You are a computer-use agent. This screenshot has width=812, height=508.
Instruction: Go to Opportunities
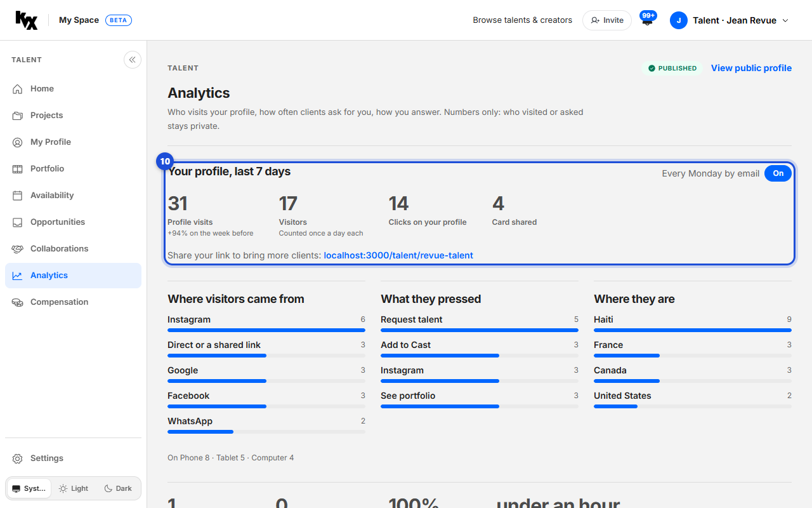[x=73, y=222]
